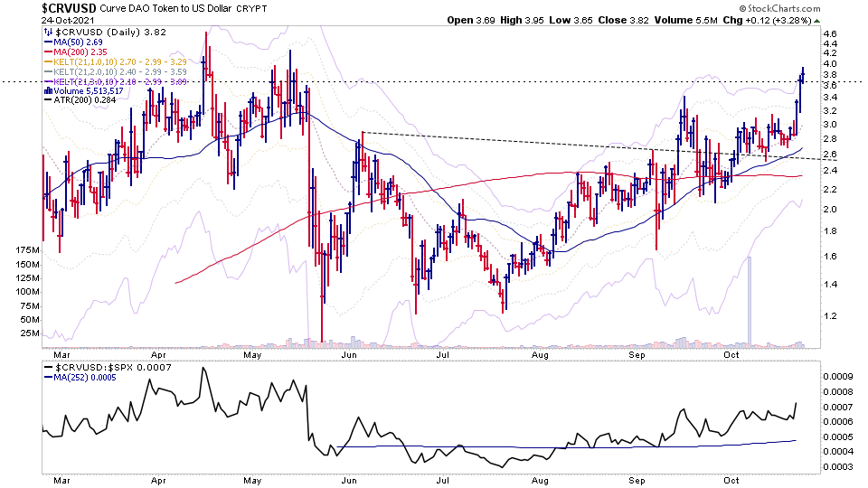Click the blue MA(50) legend line swatch

click(x=48, y=42)
